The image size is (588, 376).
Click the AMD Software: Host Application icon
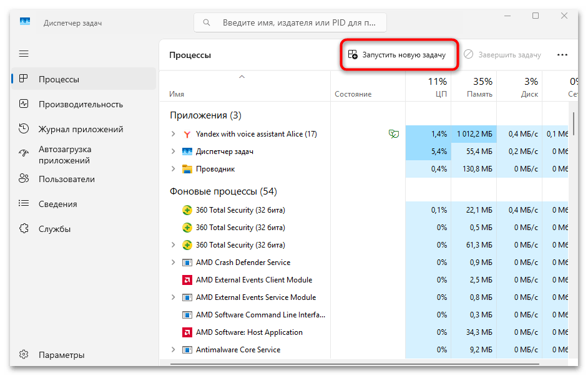click(187, 332)
